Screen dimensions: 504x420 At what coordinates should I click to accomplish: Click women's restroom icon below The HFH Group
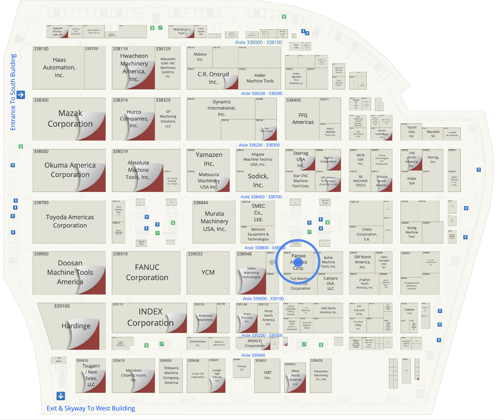(x=321, y=219)
